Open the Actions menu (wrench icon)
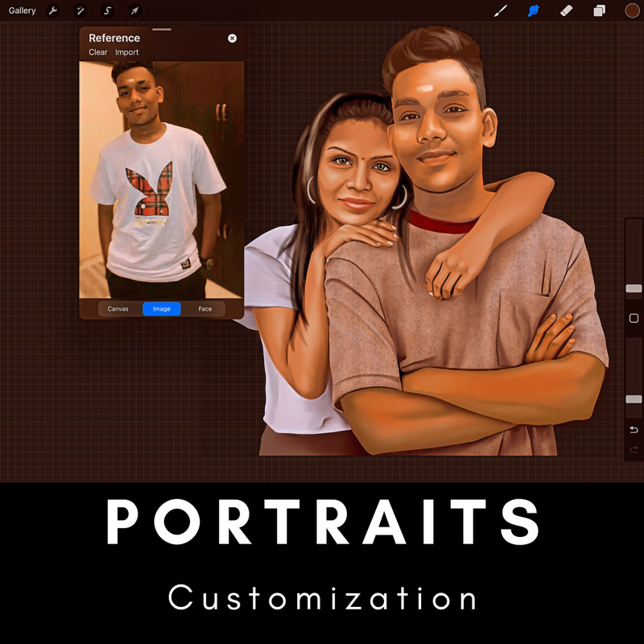644x644 pixels. point(53,10)
